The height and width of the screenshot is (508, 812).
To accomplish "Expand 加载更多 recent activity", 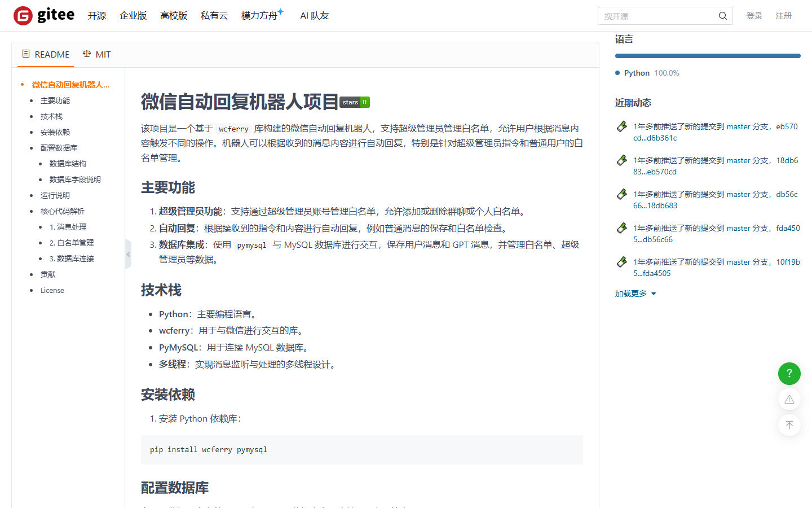I will (x=636, y=294).
